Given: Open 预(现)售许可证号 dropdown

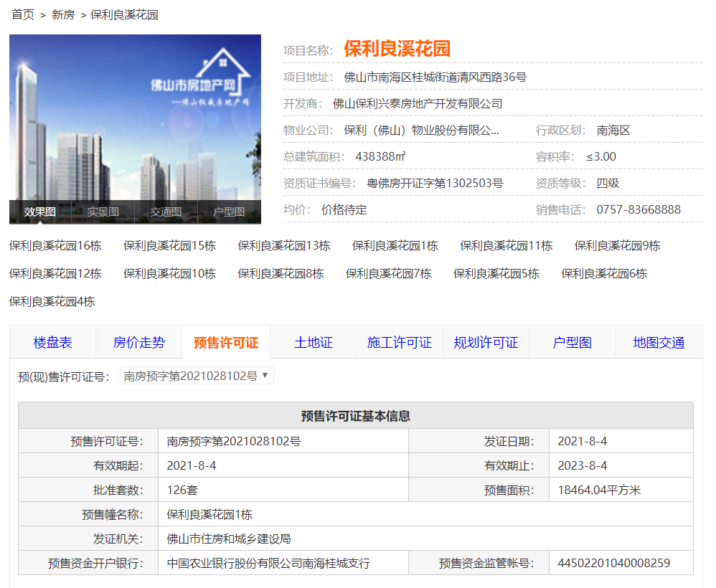Looking at the screenshot, I should pos(197,376).
